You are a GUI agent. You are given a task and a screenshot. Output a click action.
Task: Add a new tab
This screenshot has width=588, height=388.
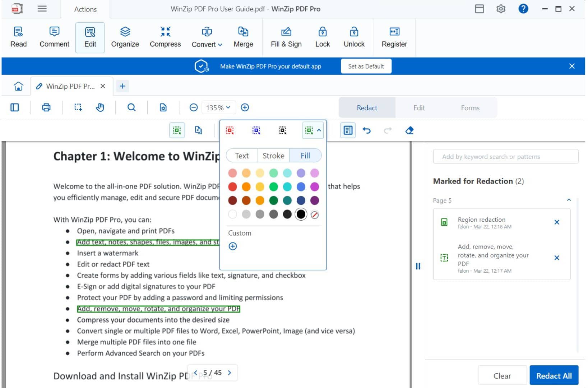122,86
